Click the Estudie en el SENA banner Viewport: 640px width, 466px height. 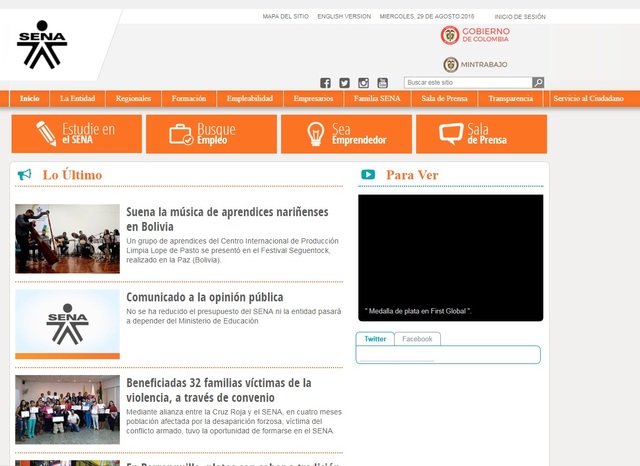click(77, 134)
